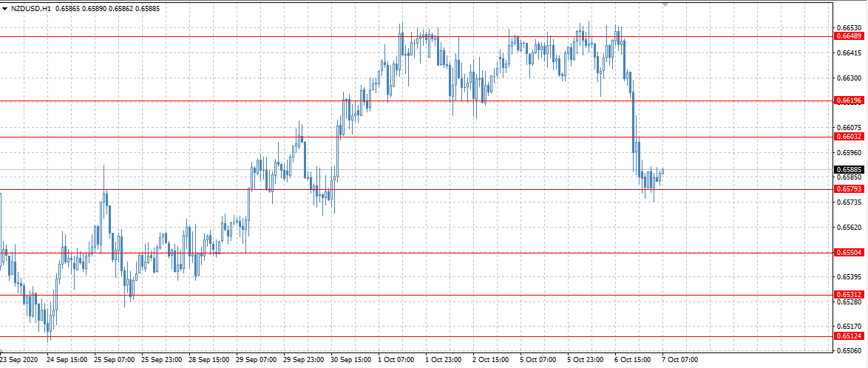Click the 1 Oct 23:00 time label
This screenshot has width=868, height=368.
coord(444,360)
